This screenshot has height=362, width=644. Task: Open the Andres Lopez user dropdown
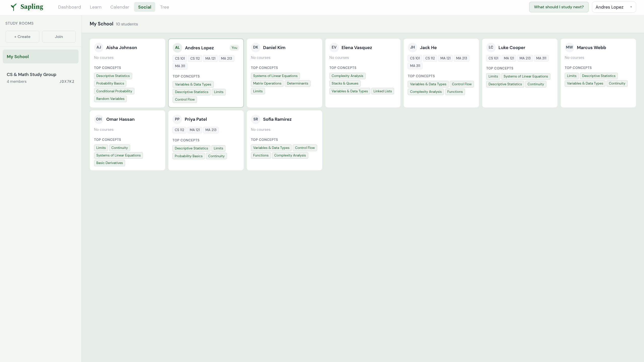coord(614,7)
